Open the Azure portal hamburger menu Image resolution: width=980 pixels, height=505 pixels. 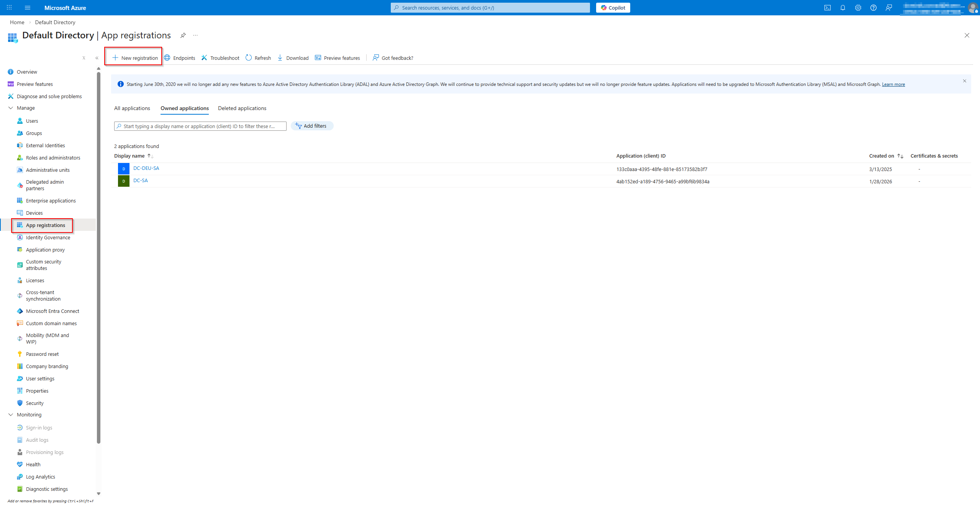coord(28,8)
